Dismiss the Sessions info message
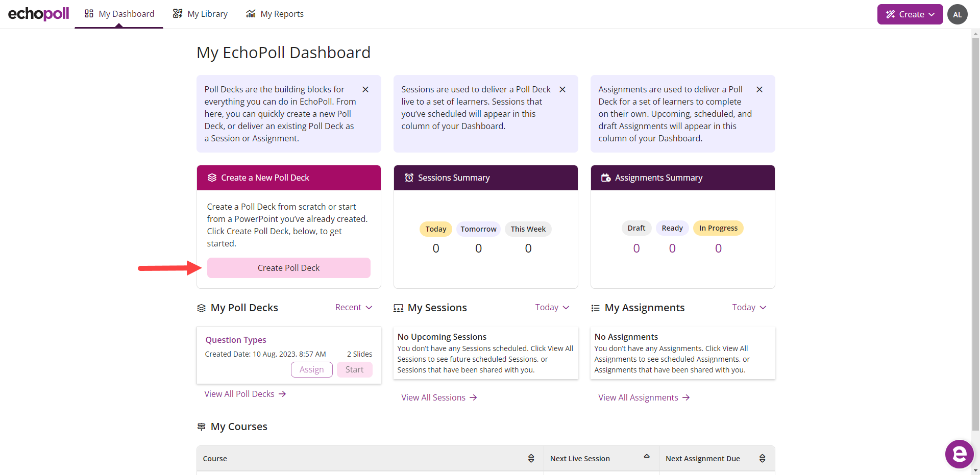 tap(562, 89)
